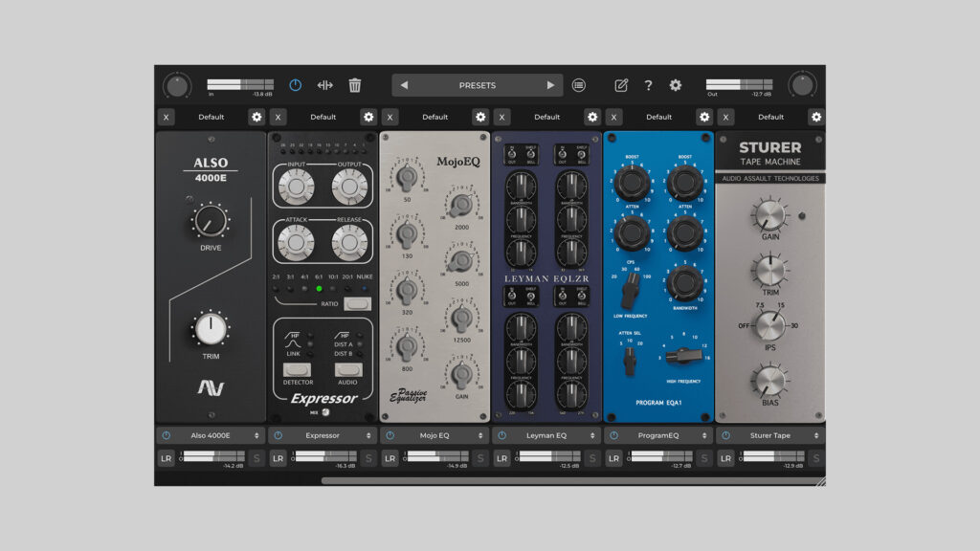Solo the Expressor slot with S
Viewport: 980px width, 551px height.
(368, 458)
